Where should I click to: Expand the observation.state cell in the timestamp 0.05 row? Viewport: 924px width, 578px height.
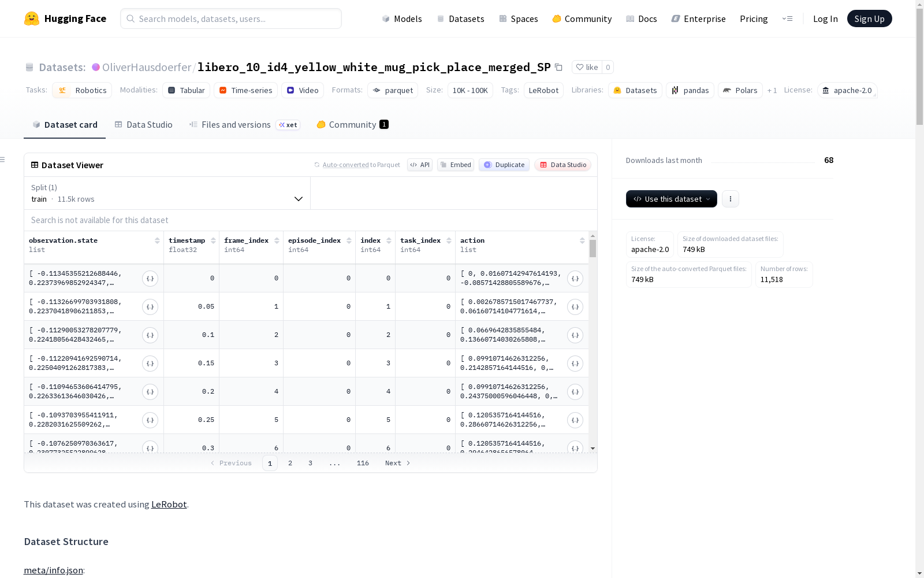click(150, 307)
